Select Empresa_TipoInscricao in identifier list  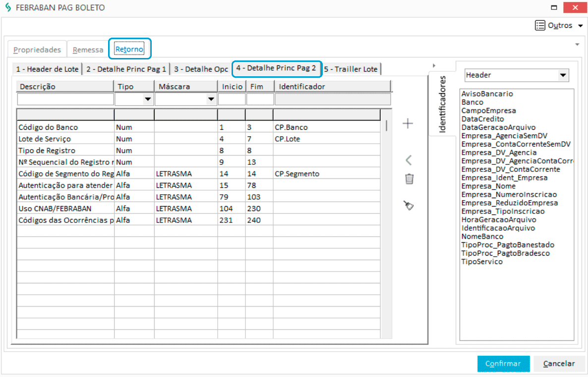tap(503, 212)
